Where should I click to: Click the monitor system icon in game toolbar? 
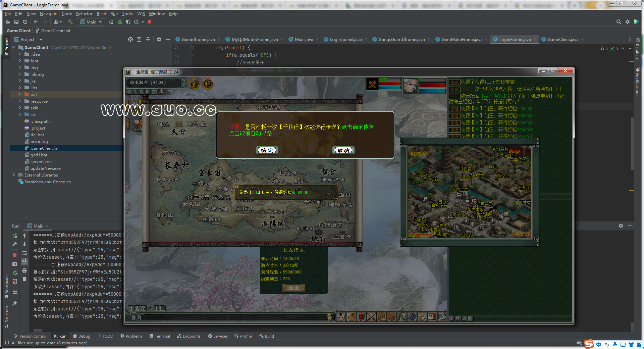(x=442, y=316)
